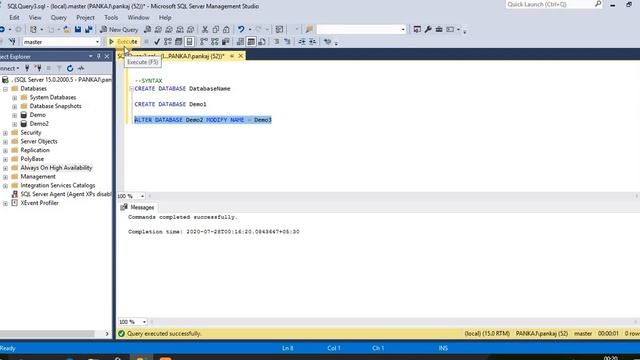Click the Copy icon in the toolbar

tap(216, 29)
